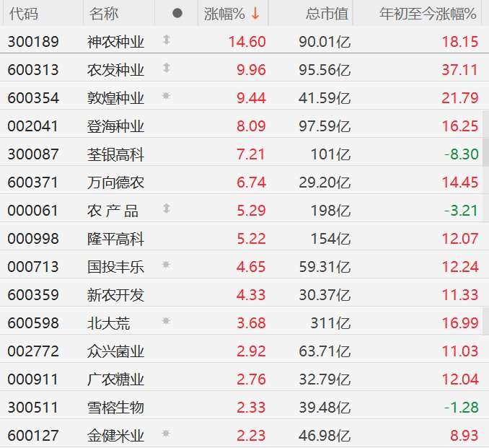Click stock code 600598
This screenshot has height=448, width=489.
(x=33, y=323)
